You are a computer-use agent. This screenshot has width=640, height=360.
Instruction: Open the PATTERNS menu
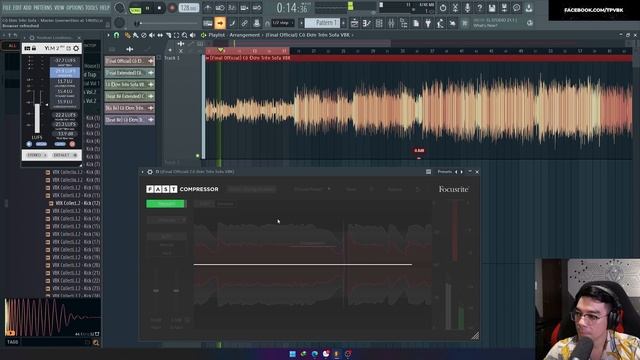(42, 8)
